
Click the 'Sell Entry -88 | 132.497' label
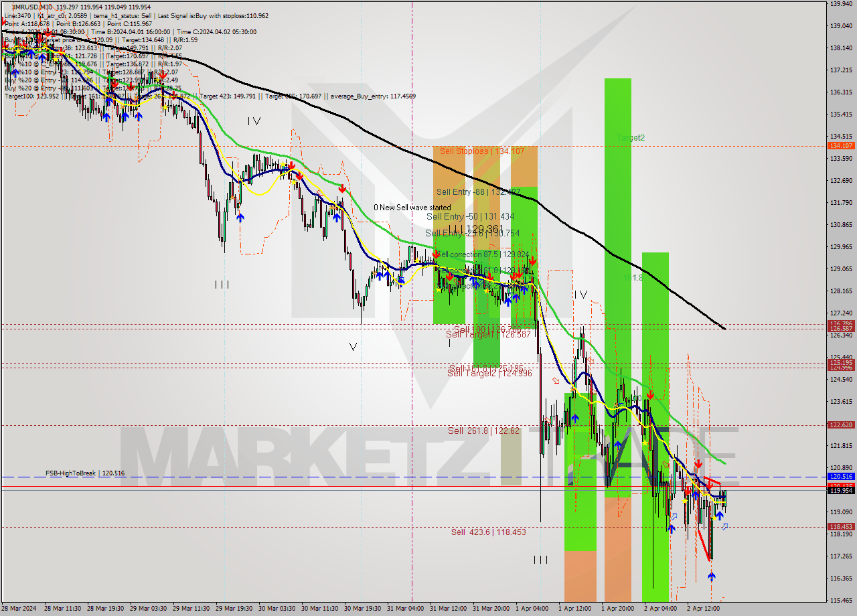478,191
